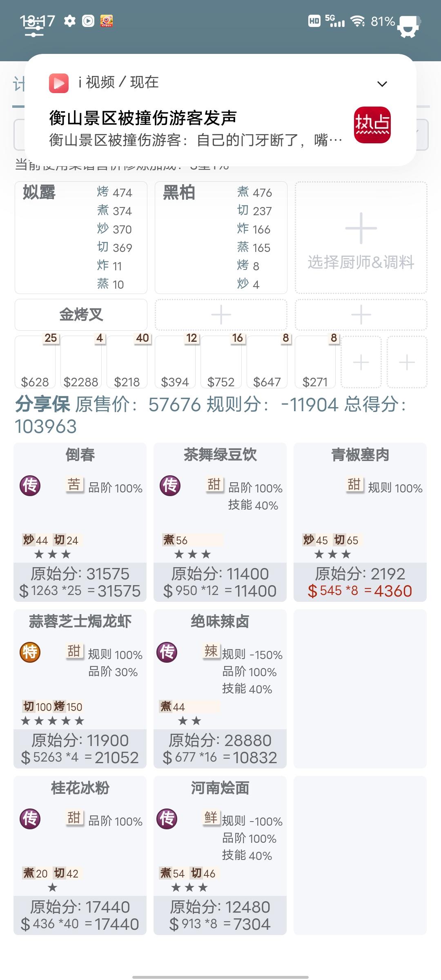This screenshot has height=980, width=441.
Task: Open settings gear in status bar
Action: (x=70, y=21)
